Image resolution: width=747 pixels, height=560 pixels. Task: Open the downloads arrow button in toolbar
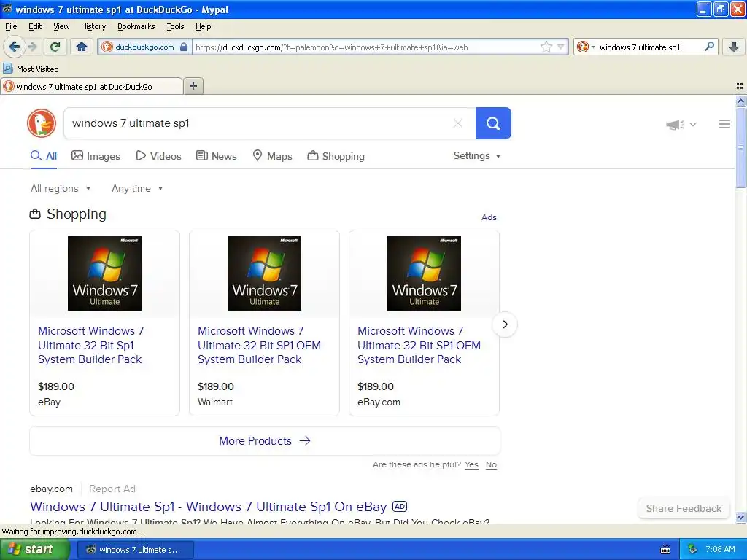pyautogui.click(x=734, y=47)
